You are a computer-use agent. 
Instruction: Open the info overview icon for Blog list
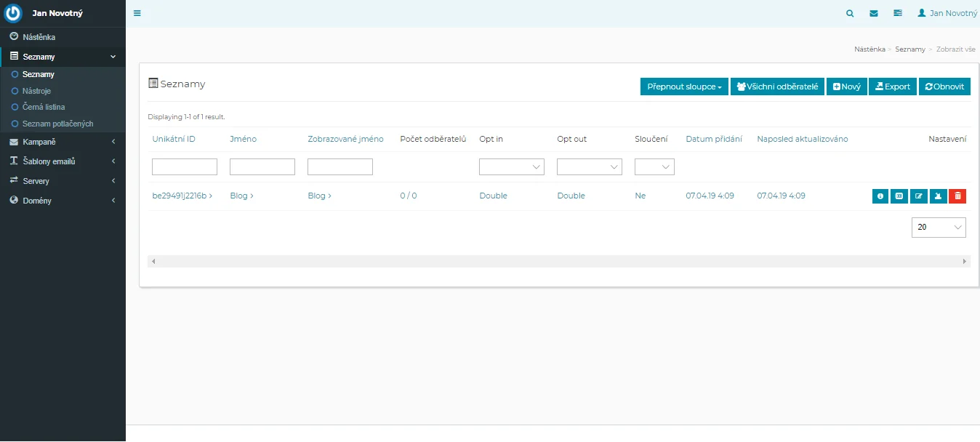pyautogui.click(x=880, y=196)
